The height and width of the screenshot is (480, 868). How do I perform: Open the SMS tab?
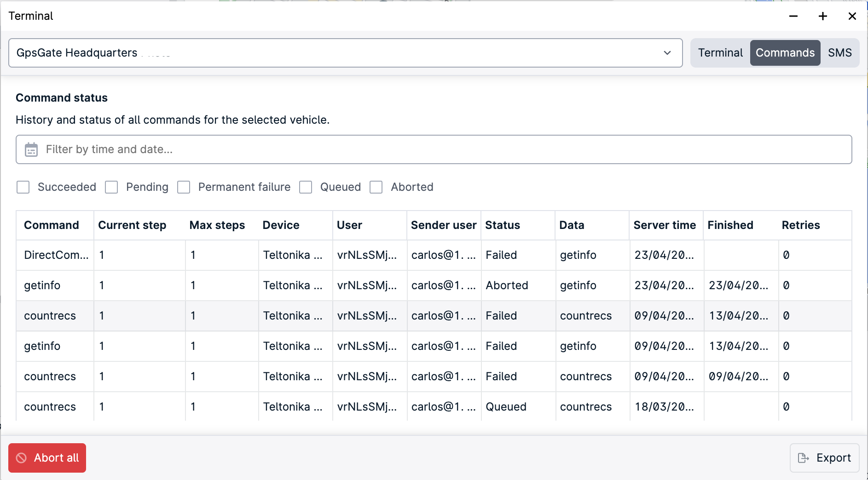[x=840, y=53]
